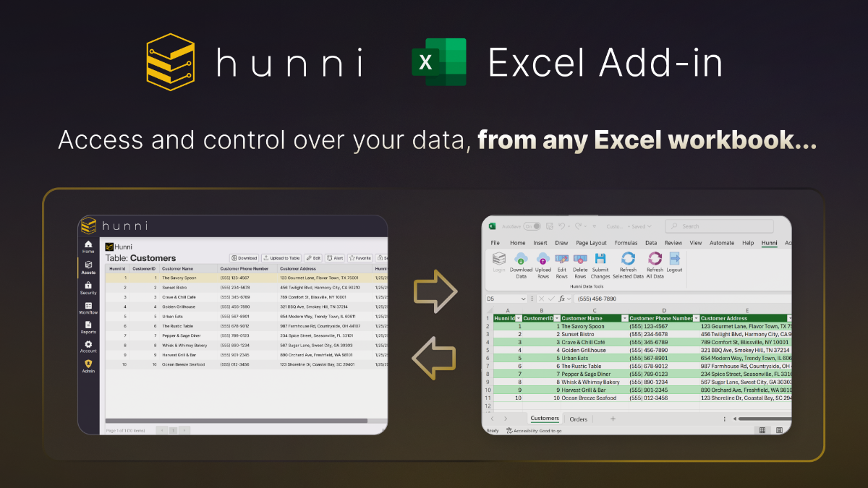Click the Undo arrow in Excel

[x=561, y=226]
